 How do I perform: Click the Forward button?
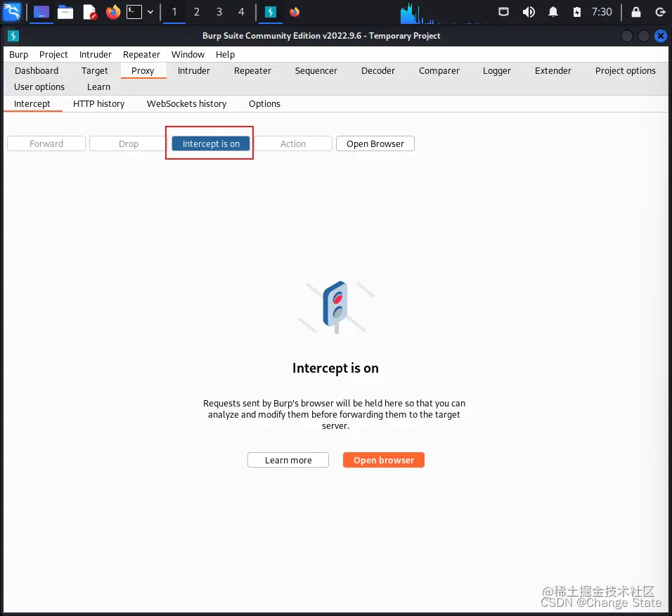46,143
